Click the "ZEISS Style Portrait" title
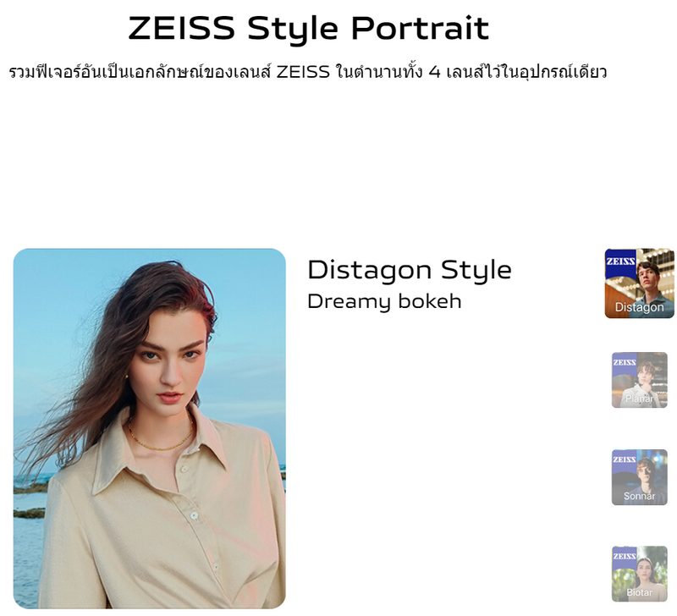677x616 pixels. click(x=309, y=29)
